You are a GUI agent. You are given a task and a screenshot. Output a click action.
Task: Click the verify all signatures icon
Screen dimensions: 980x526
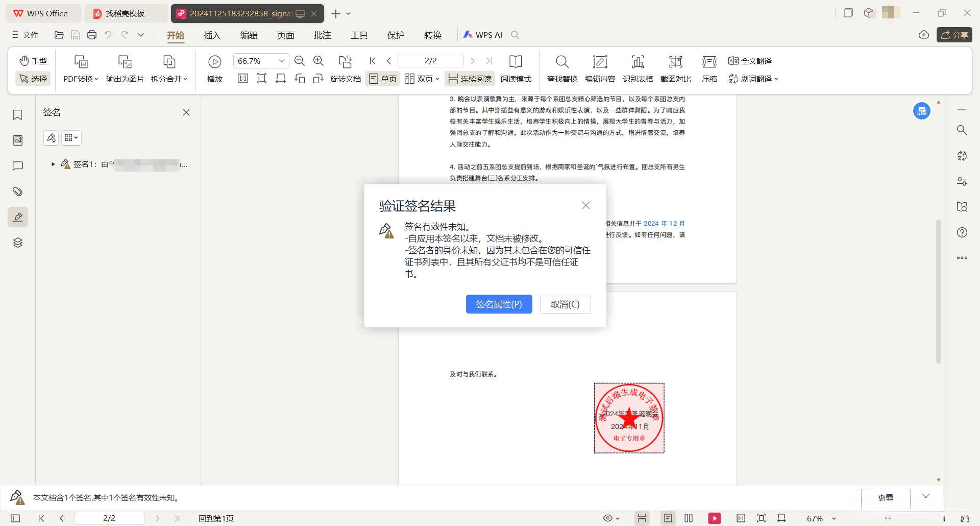pyautogui.click(x=51, y=138)
